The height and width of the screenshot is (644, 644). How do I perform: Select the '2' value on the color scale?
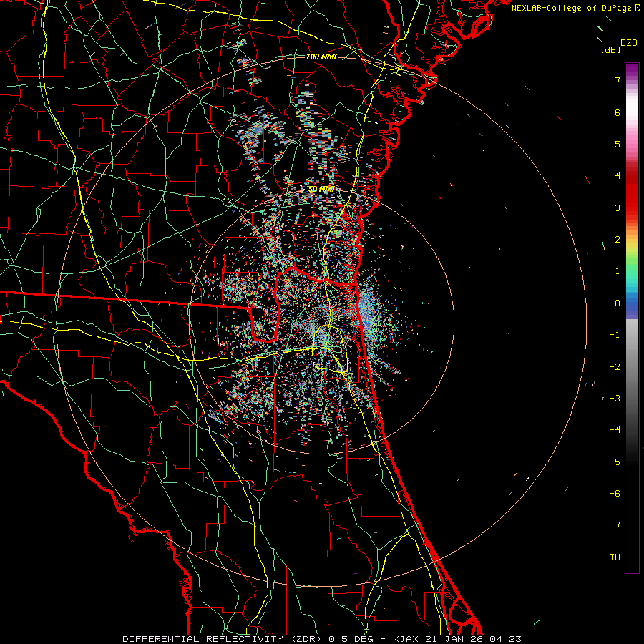pos(618,240)
